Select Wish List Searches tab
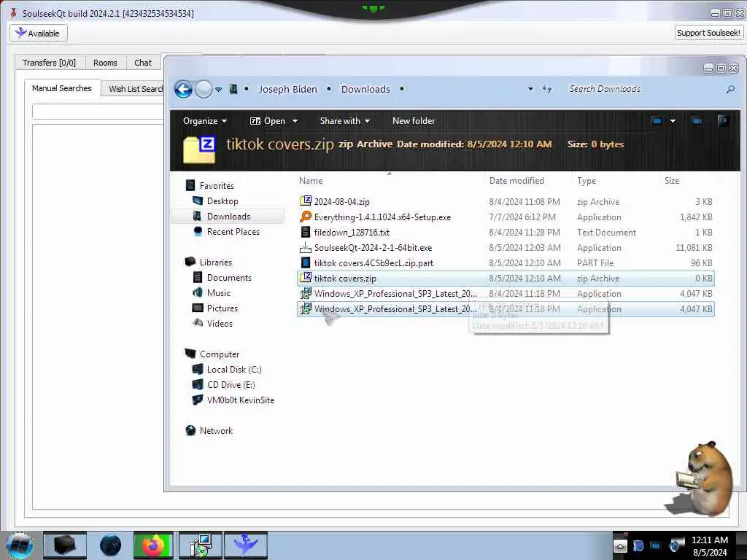 pyautogui.click(x=133, y=89)
